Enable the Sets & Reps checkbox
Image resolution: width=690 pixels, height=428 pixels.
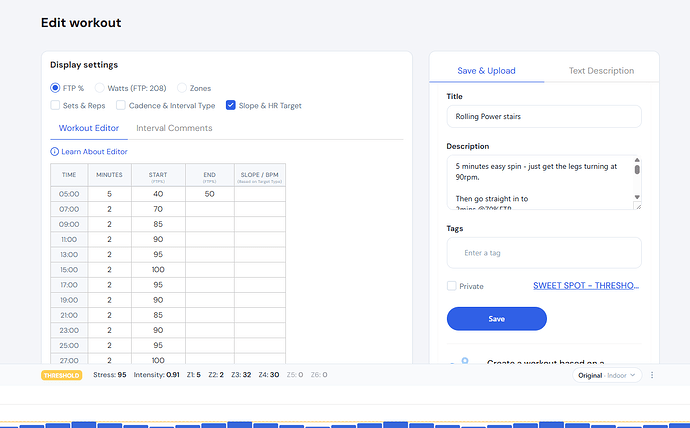pyautogui.click(x=55, y=105)
